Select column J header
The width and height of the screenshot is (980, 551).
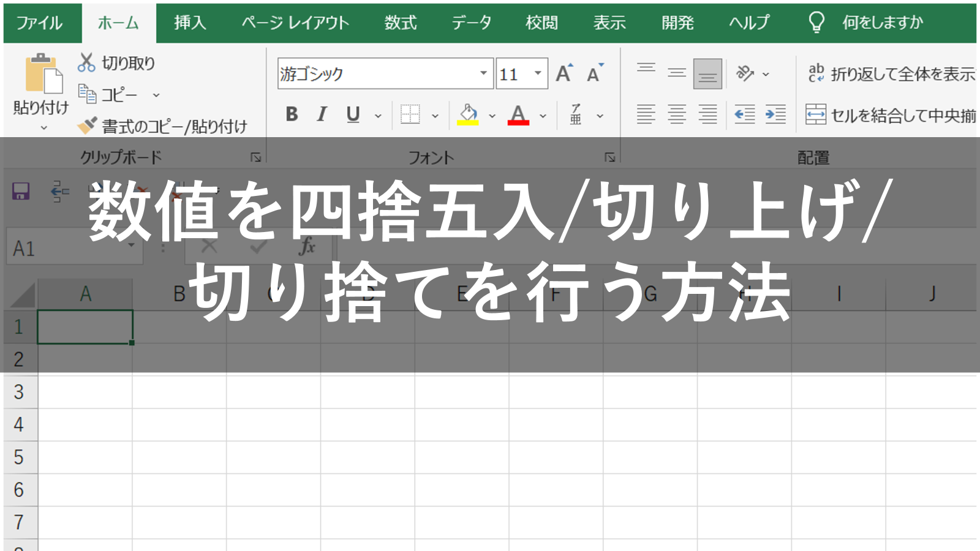click(x=931, y=294)
